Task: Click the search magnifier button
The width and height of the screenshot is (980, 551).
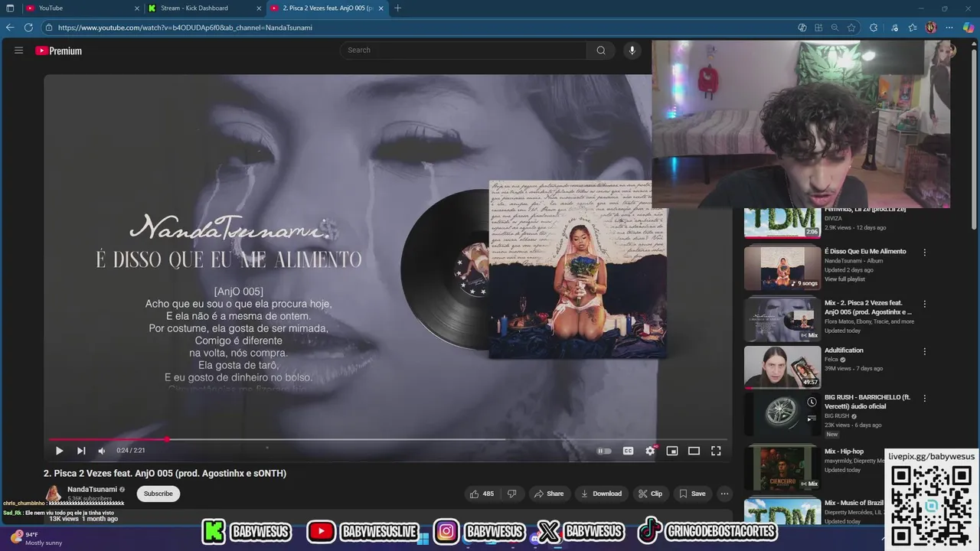Action: click(x=601, y=51)
